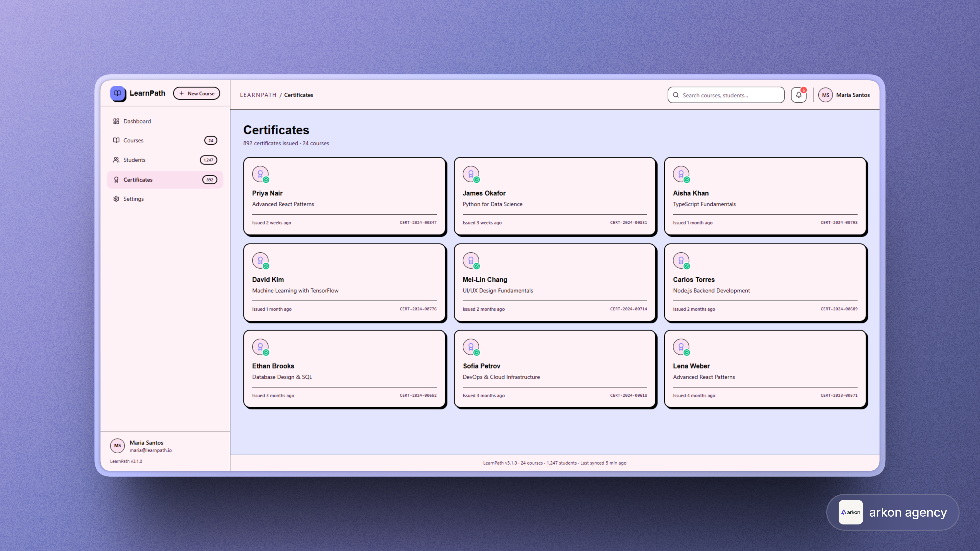The width and height of the screenshot is (980, 551).
Task: Click certificate ID CERT-2024-00847
Action: (x=418, y=222)
